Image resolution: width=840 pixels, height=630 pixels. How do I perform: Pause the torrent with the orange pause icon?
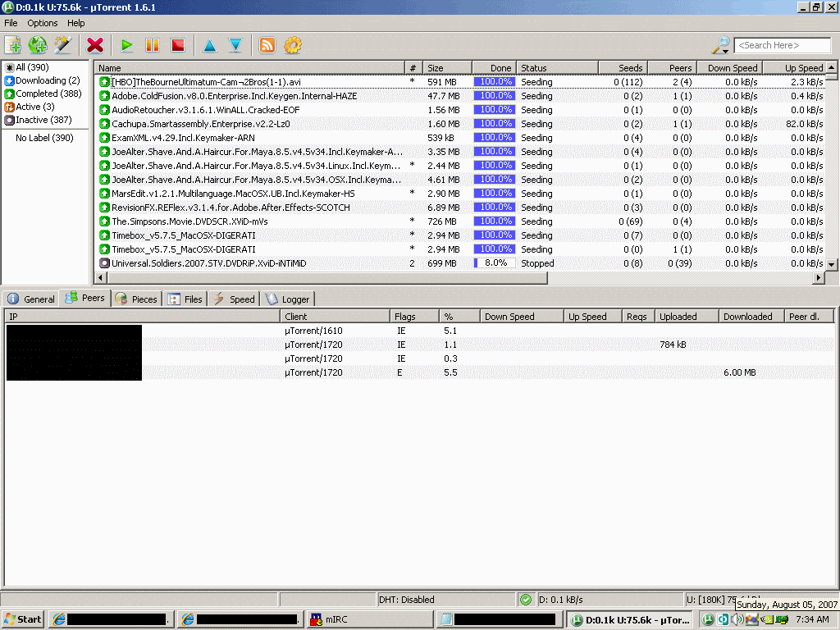click(x=153, y=46)
